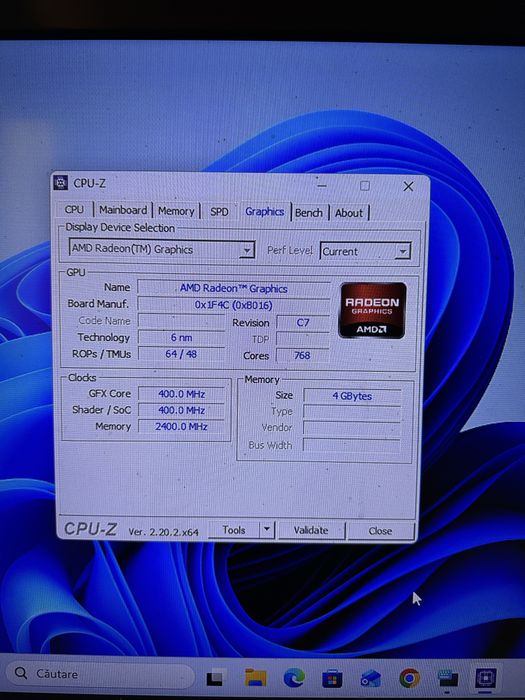
Task: Click the Tools button
Action: coord(233,530)
